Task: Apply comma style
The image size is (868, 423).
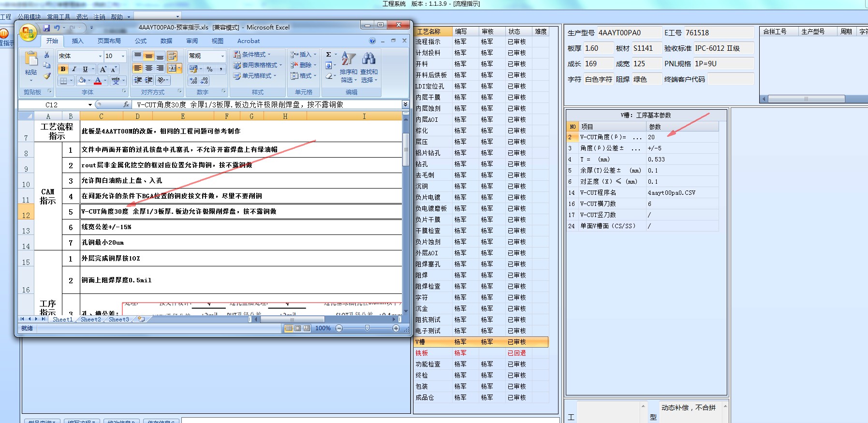Action: click(221, 69)
